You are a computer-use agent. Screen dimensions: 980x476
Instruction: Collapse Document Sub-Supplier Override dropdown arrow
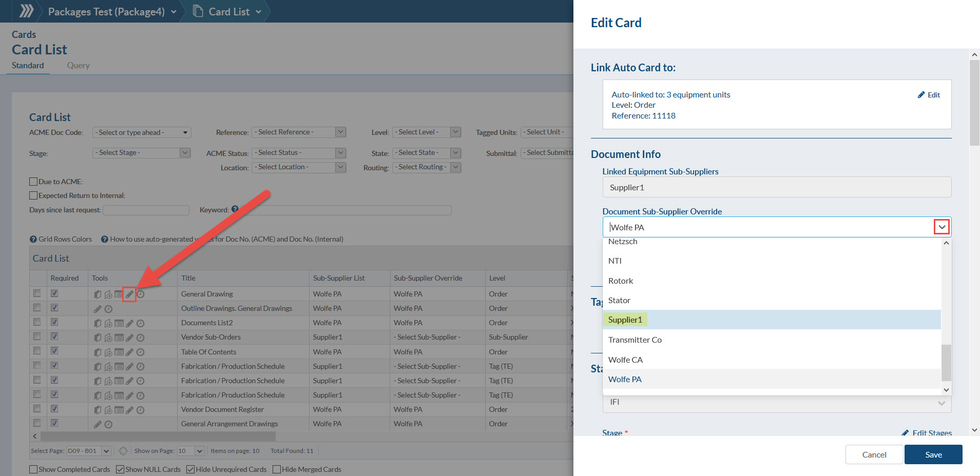pyautogui.click(x=941, y=227)
